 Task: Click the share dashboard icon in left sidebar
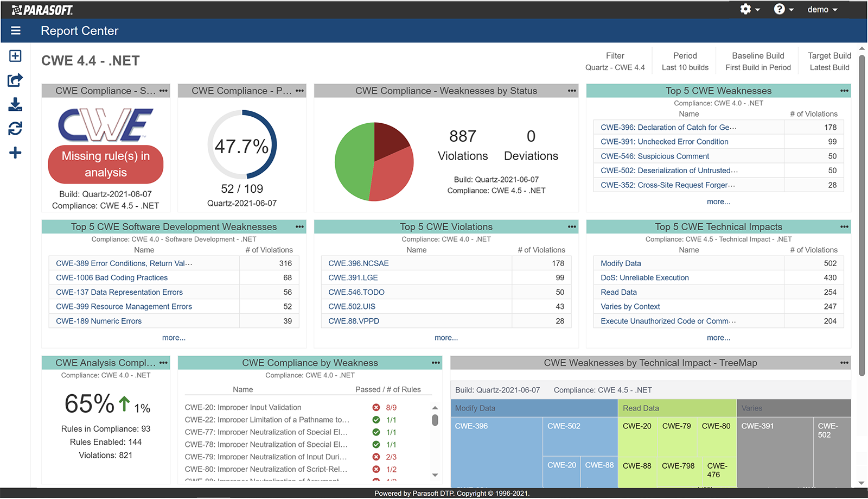tap(15, 80)
